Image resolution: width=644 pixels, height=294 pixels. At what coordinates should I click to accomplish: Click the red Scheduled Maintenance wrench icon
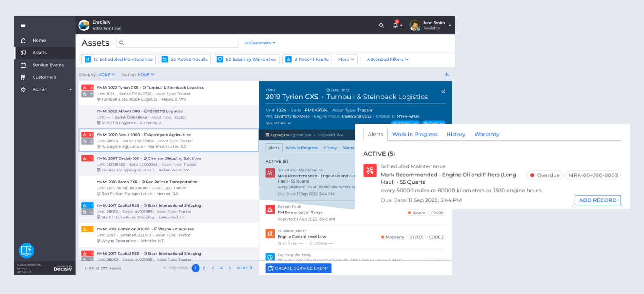(x=369, y=170)
